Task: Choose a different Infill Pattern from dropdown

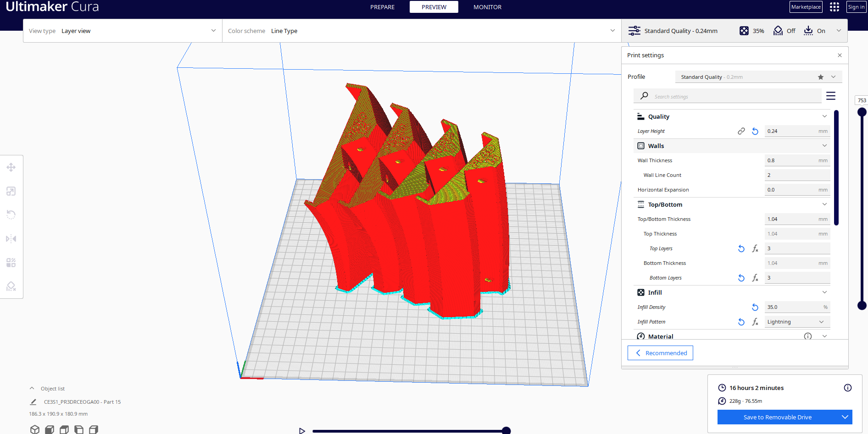Action: [x=797, y=322]
